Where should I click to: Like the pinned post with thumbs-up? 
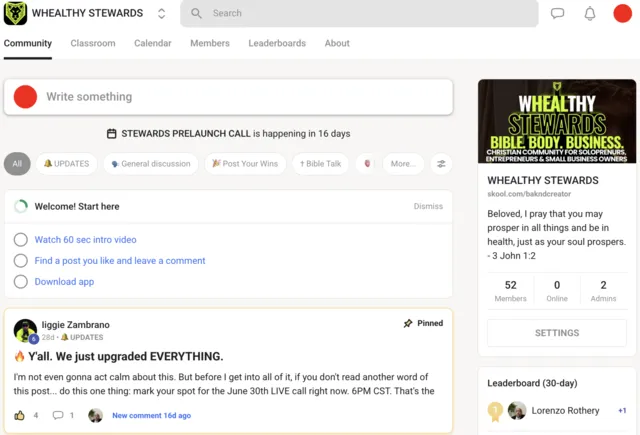tap(19, 415)
